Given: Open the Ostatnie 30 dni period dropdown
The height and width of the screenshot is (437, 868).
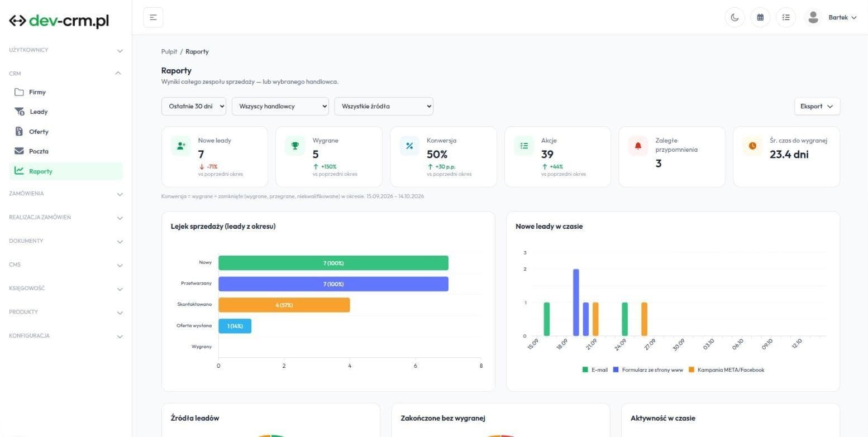Looking at the screenshot, I should 194,106.
